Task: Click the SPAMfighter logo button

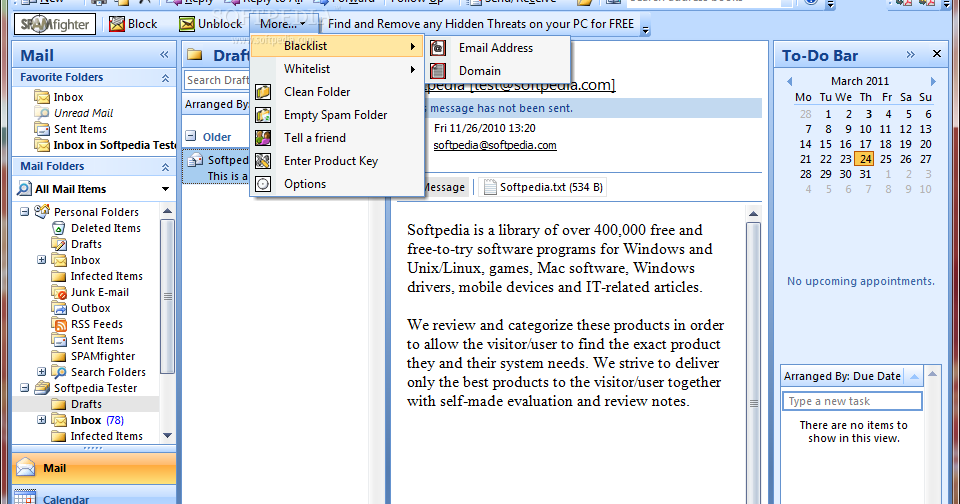Action: click(x=54, y=24)
